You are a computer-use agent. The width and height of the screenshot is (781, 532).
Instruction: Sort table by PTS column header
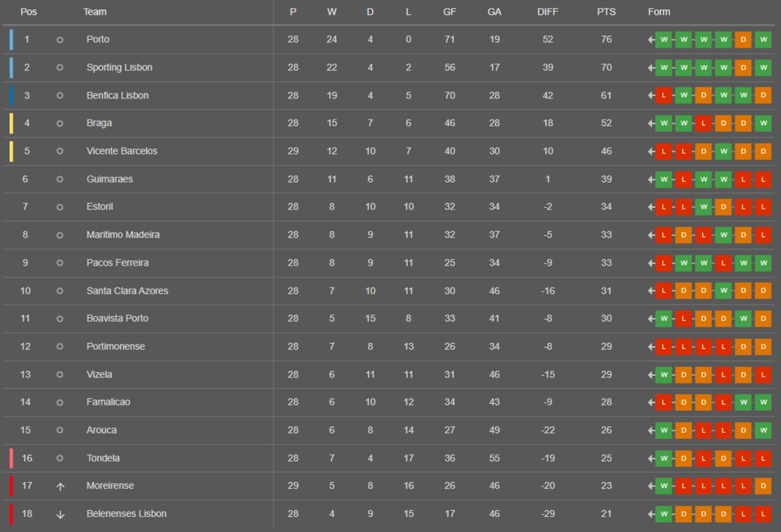606,12
